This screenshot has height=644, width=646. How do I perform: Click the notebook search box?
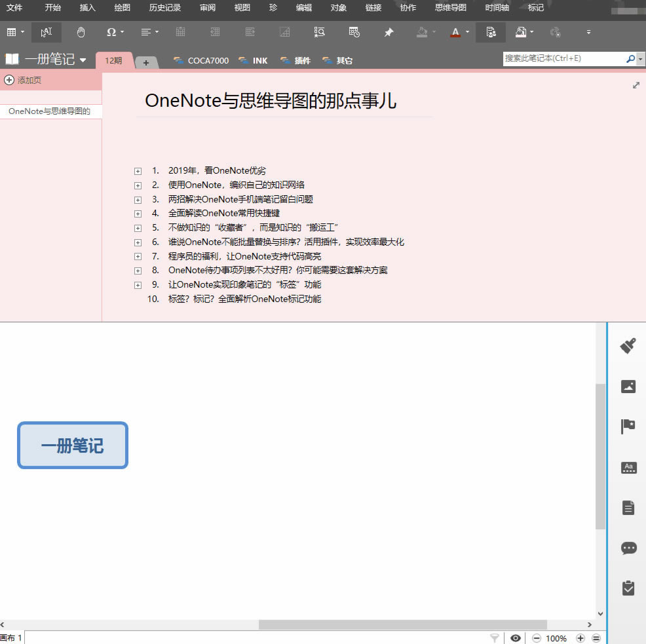[x=563, y=58]
